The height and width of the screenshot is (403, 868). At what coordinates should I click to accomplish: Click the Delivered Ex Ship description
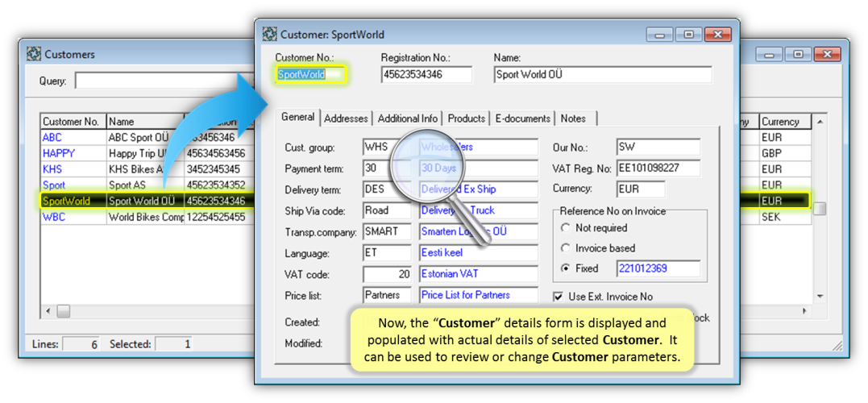[478, 189]
